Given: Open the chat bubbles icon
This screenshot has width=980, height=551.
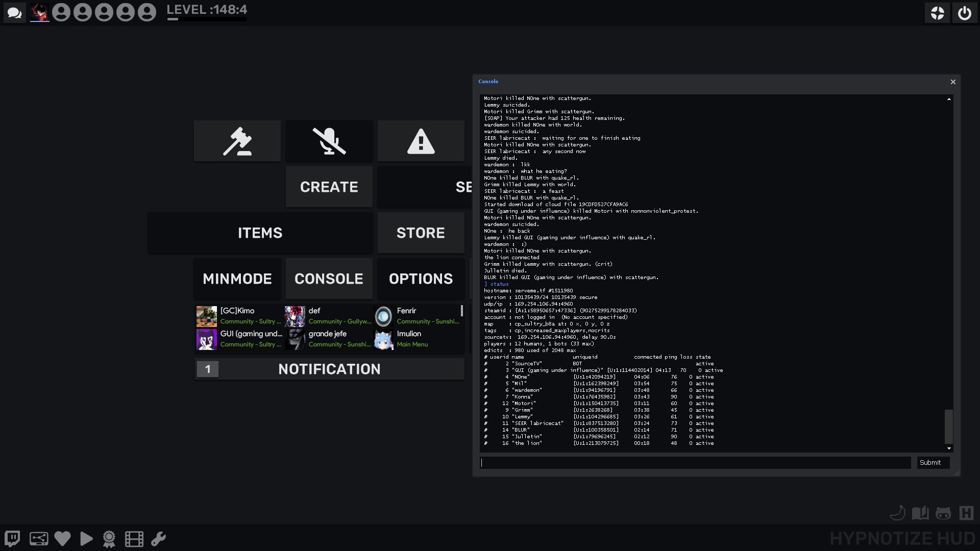Looking at the screenshot, I should [14, 13].
